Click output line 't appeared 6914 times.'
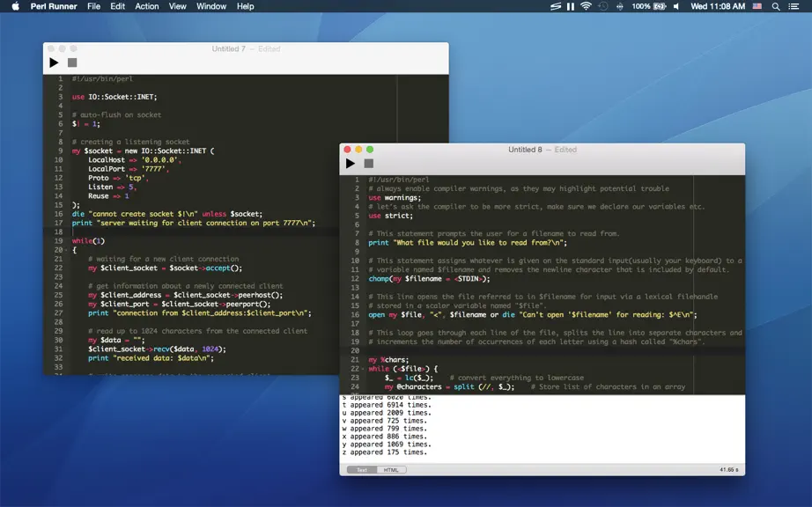812x507 pixels. pyautogui.click(x=387, y=405)
